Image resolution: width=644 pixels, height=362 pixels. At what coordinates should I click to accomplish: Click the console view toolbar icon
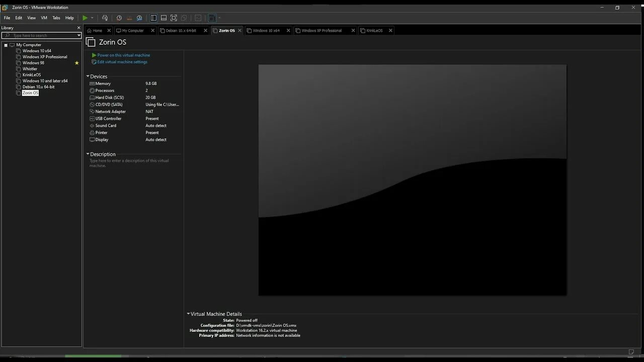tap(198, 18)
